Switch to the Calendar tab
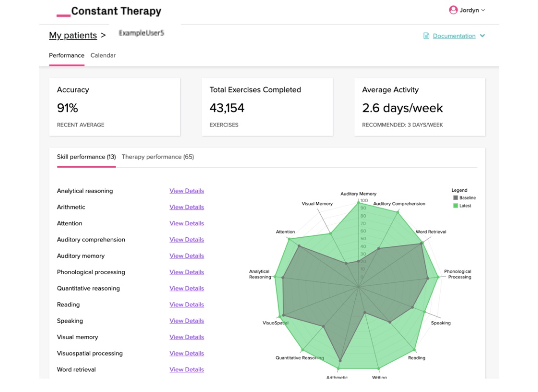 click(103, 55)
